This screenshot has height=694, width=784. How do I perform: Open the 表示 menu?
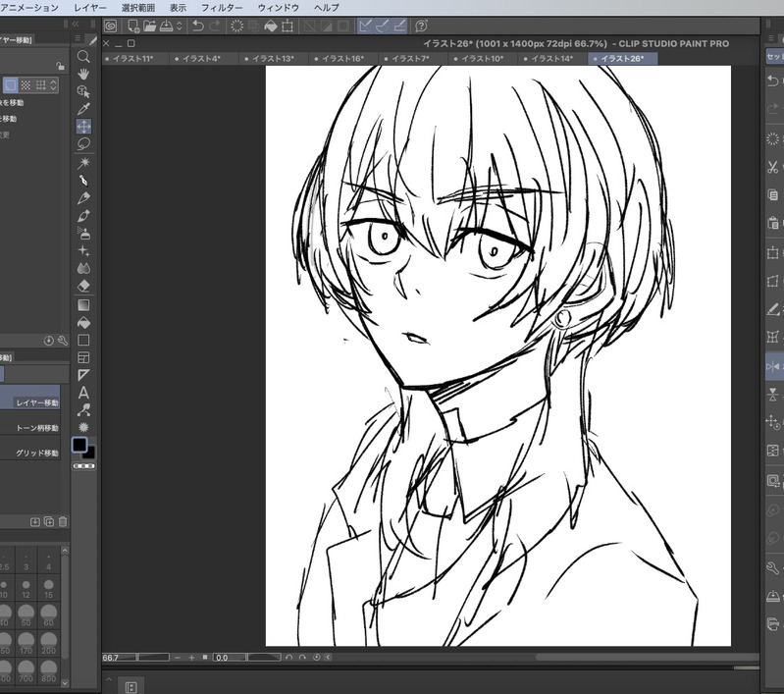(x=178, y=8)
